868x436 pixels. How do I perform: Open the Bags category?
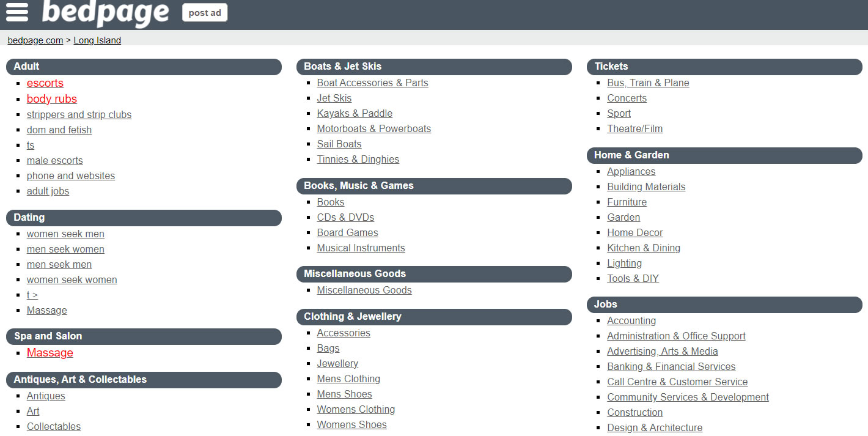point(328,348)
